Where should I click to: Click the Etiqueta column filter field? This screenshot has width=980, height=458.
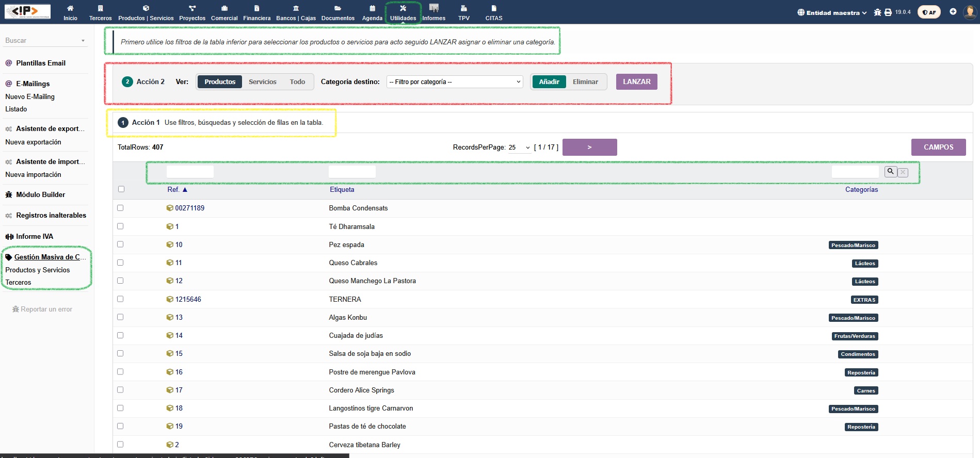tap(352, 172)
